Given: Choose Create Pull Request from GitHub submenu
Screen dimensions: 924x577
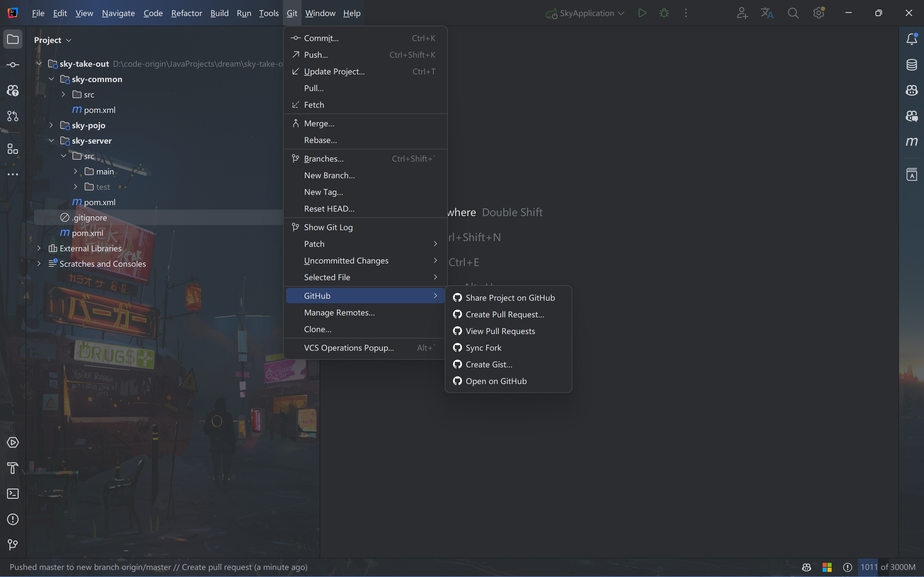Looking at the screenshot, I should click(504, 314).
